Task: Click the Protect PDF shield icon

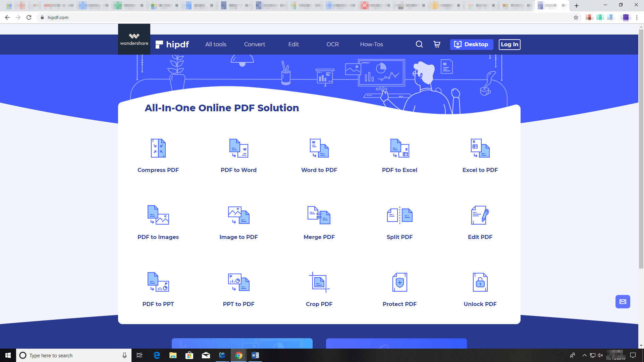Action: [399, 282]
